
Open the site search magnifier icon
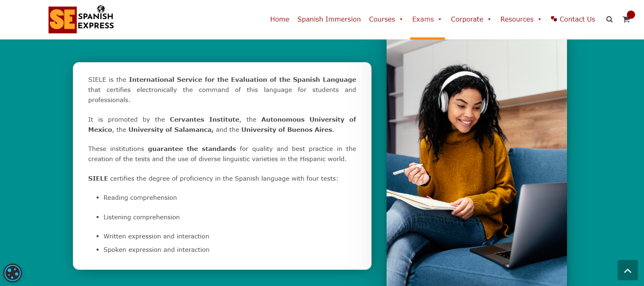pos(609,20)
